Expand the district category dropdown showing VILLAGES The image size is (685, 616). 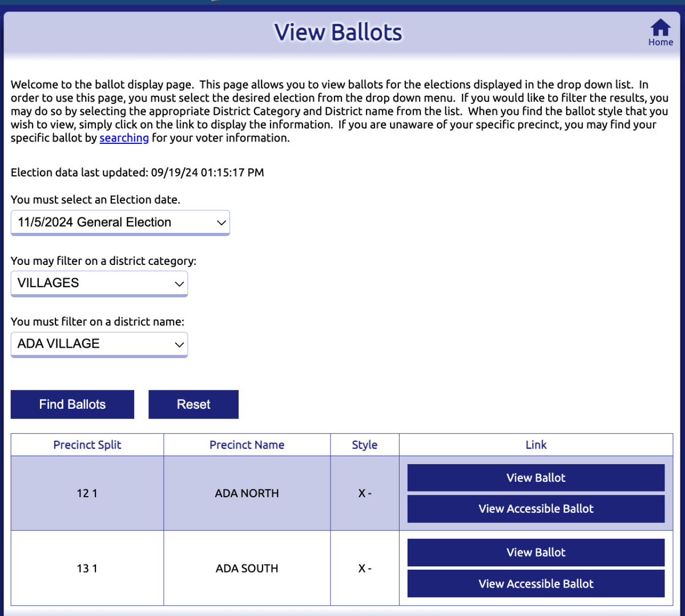pos(99,283)
